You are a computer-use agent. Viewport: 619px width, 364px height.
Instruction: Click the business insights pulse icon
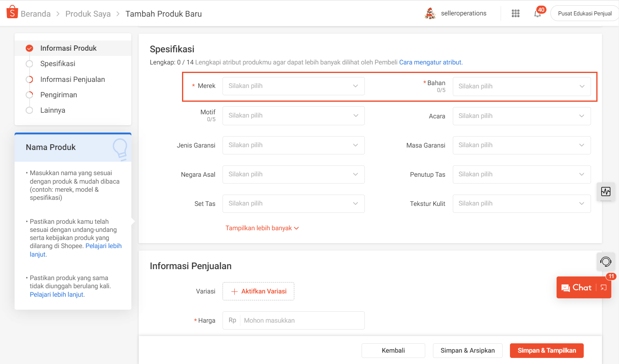606,192
